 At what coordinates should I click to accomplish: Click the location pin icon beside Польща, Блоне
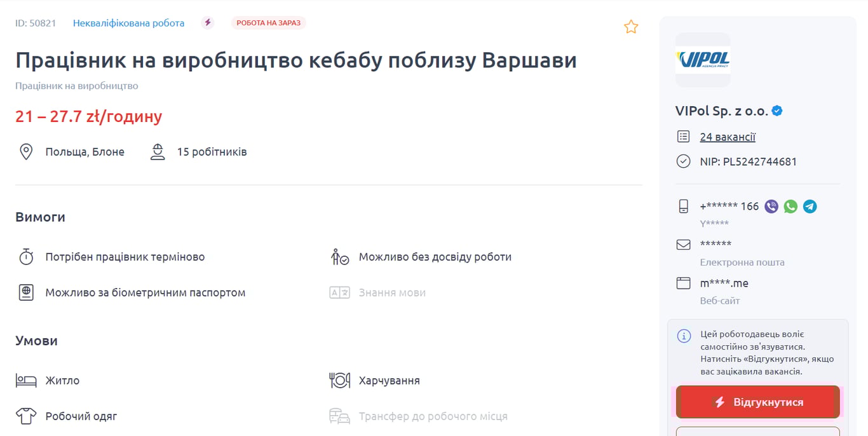[26, 151]
